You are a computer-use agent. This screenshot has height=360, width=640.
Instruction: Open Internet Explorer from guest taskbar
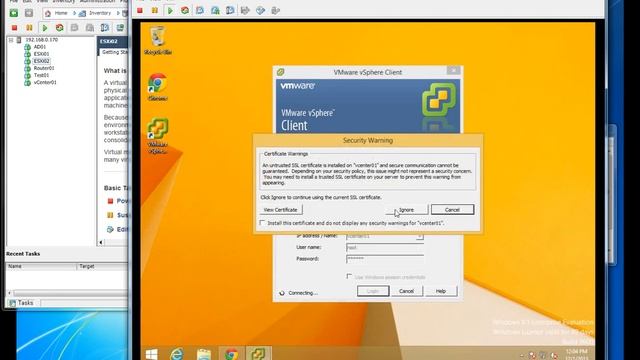pyautogui.click(x=177, y=354)
